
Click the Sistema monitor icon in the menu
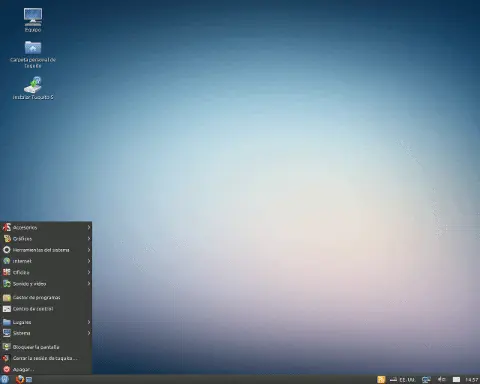tap(7, 333)
